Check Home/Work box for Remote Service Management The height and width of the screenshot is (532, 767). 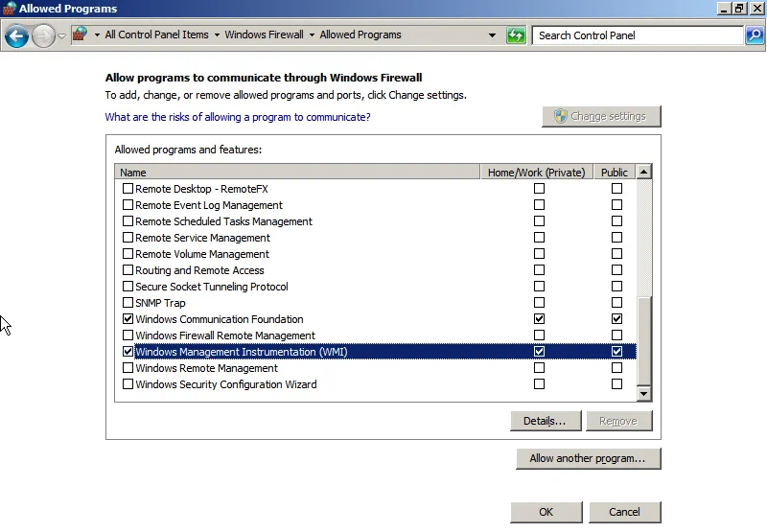click(x=539, y=238)
